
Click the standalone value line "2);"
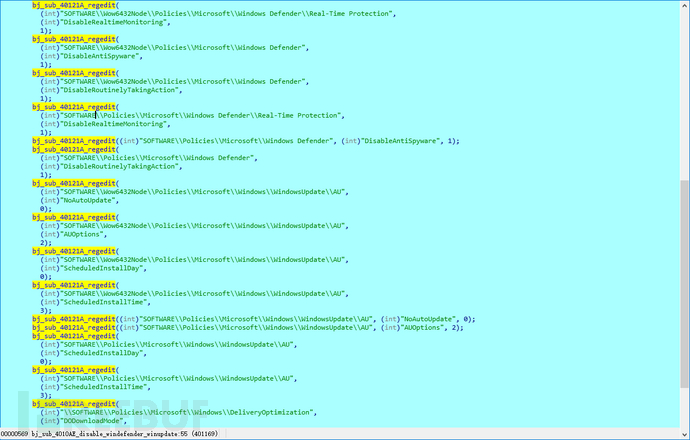[x=46, y=242]
